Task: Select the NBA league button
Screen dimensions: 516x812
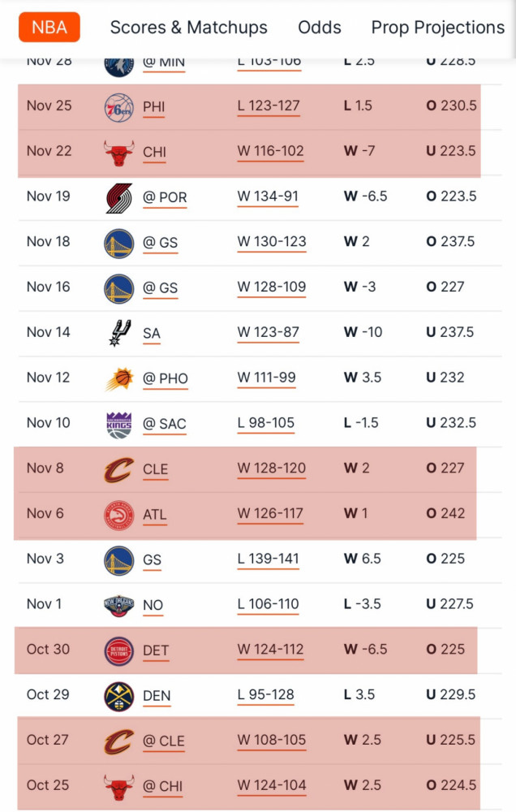Action: [x=49, y=27]
